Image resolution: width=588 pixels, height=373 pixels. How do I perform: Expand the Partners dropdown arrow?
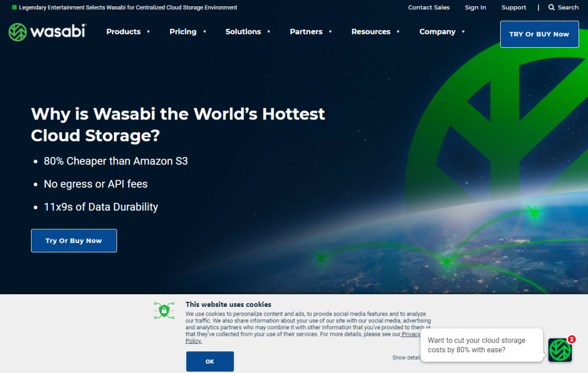330,32
